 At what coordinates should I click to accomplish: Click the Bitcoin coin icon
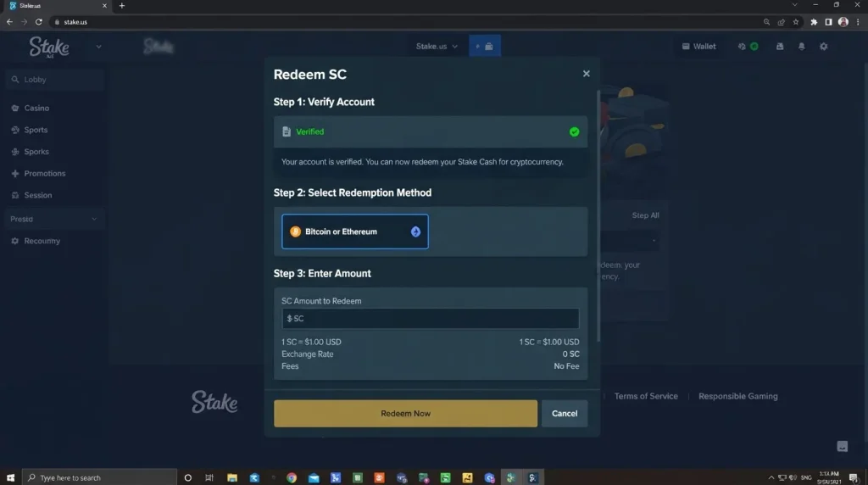pyautogui.click(x=295, y=231)
